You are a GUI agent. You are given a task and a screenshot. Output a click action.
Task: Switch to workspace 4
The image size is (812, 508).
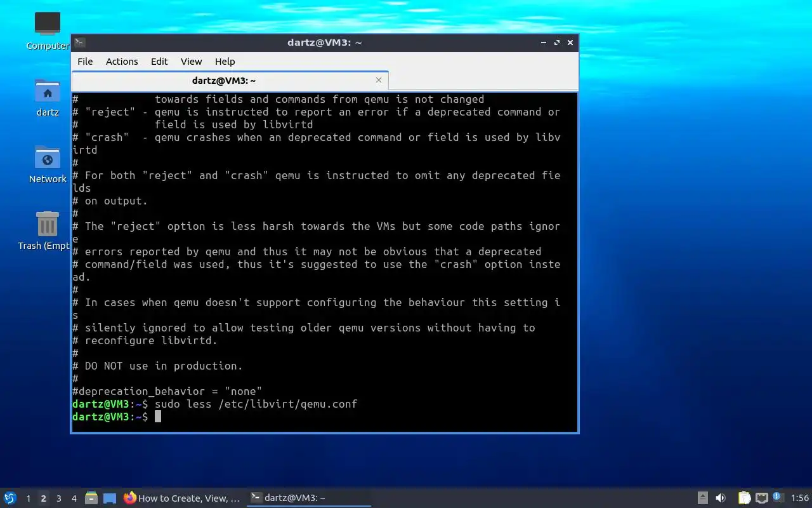74,498
